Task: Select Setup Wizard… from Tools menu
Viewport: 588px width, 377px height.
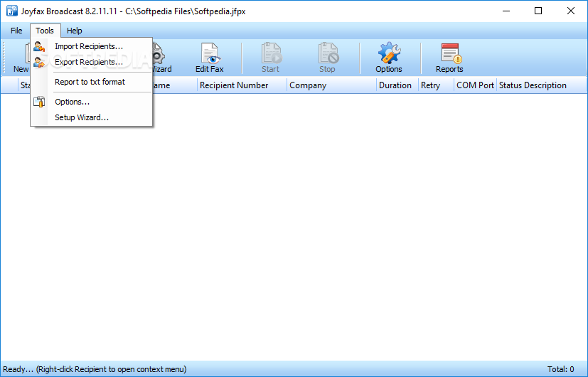Action: pyautogui.click(x=92, y=117)
